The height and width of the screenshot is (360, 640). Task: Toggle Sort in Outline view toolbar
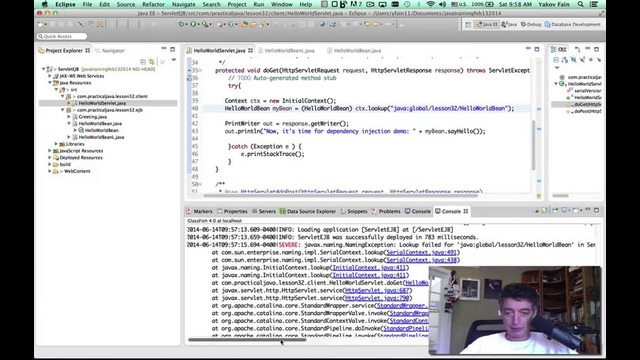(x=565, y=60)
